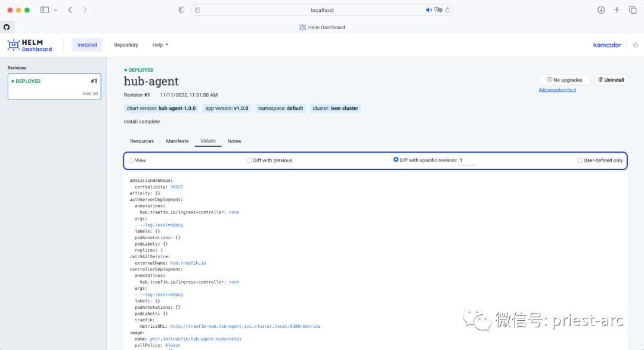The image size is (644, 350).
Task: Click the localhost address bar
Action: [x=322, y=10]
